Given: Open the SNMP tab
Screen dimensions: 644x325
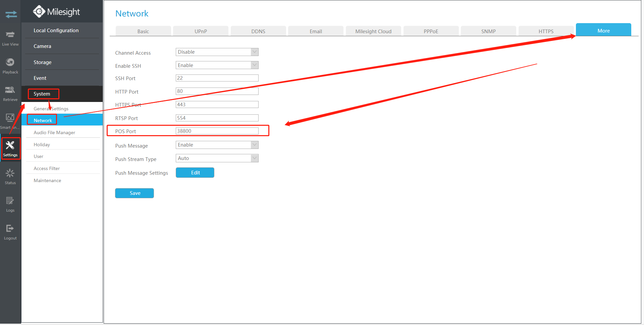Looking at the screenshot, I should (488, 31).
